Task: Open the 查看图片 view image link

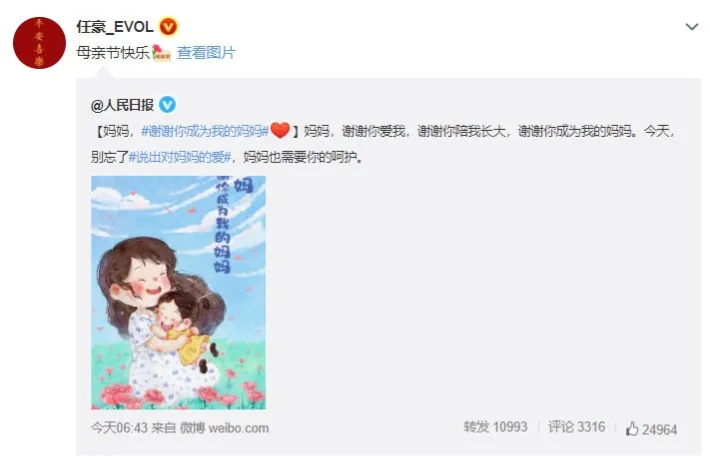Action: point(206,53)
